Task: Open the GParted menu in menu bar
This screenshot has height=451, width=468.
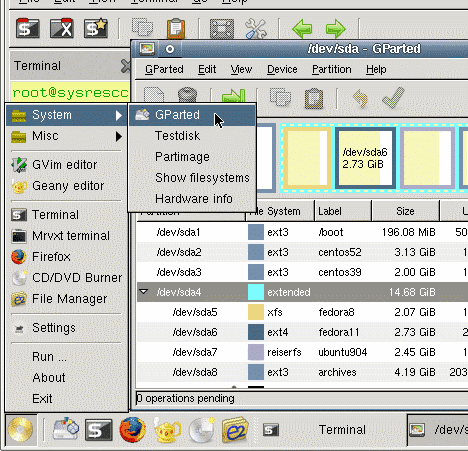Action: pos(164,69)
